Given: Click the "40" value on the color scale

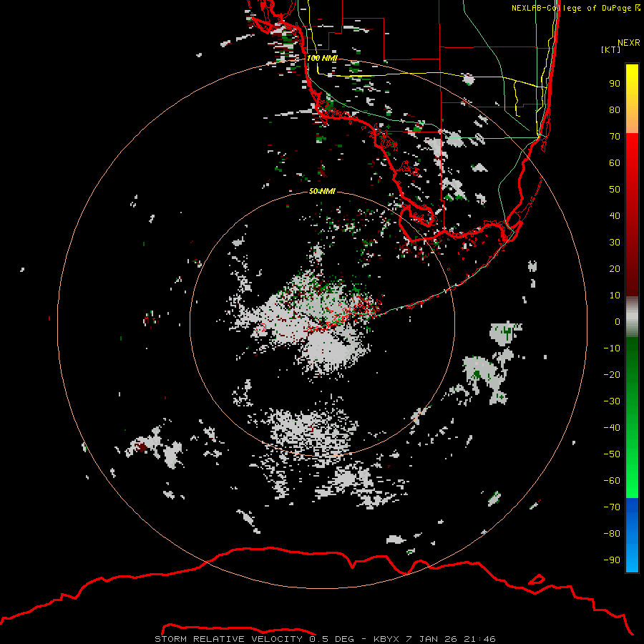Looking at the screenshot, I should click(x=615, y=216).
